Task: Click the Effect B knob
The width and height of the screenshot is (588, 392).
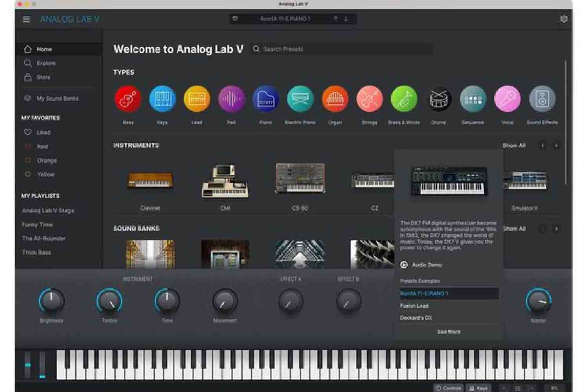Action: (x=348, y=301)
